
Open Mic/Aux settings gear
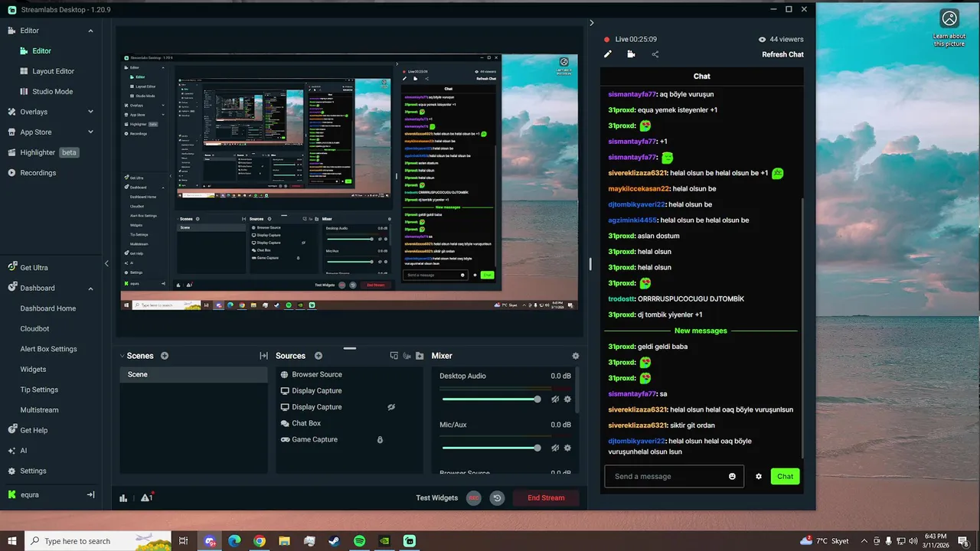click(x=567, y=448)
